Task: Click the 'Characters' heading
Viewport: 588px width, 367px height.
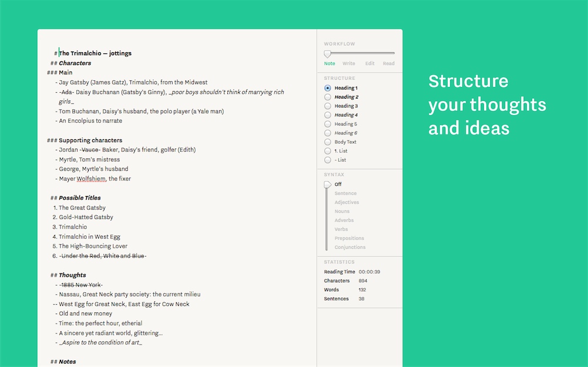Action: pos(75,63)
